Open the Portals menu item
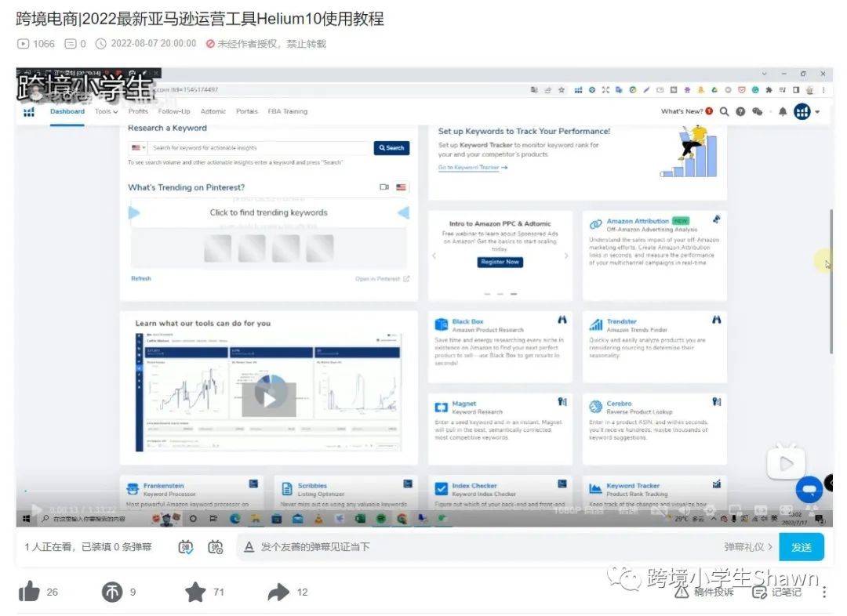Image resolution: width=847 pixels, height=616 pixels. (247, 111)
